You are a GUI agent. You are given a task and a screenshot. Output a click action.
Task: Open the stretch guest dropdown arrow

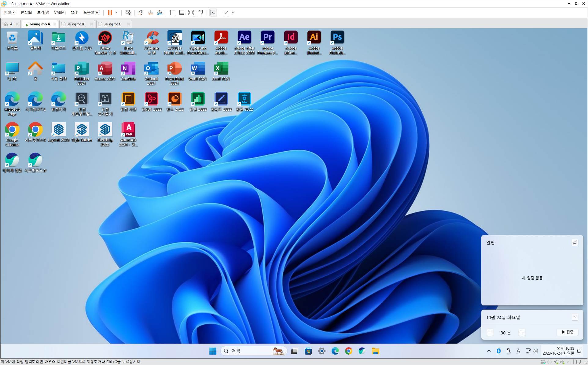(233, 13)
